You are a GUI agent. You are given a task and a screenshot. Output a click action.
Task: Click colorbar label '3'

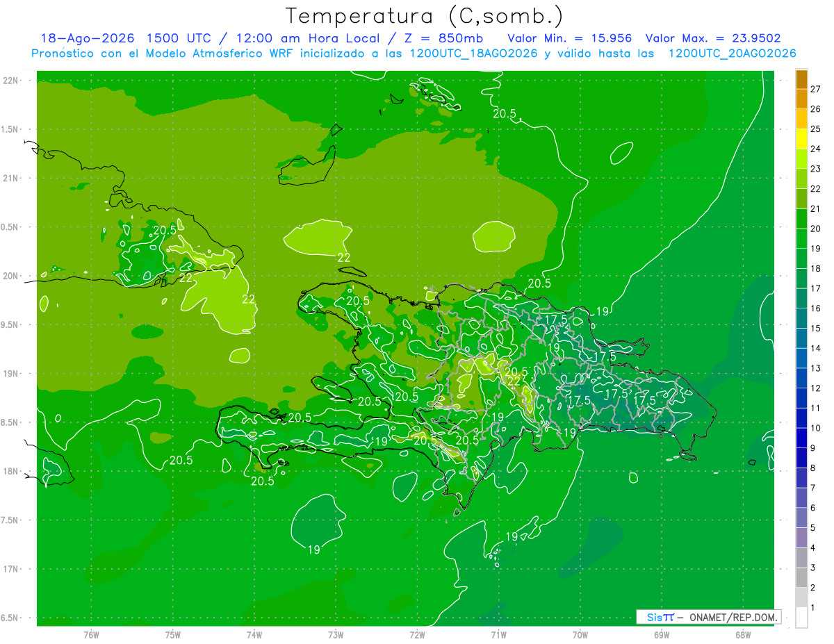coord(813,568)
